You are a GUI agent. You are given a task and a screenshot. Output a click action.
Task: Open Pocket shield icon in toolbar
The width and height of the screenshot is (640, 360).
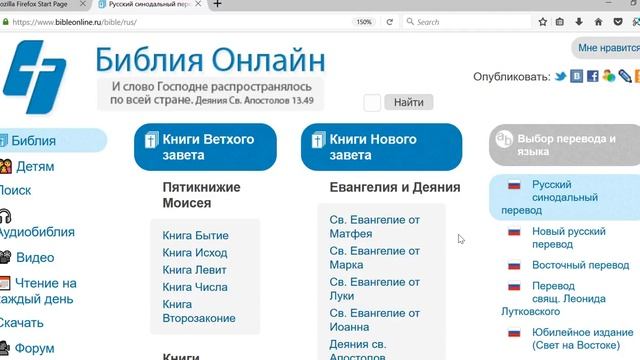pyautogui.click(x=618, y=22)
